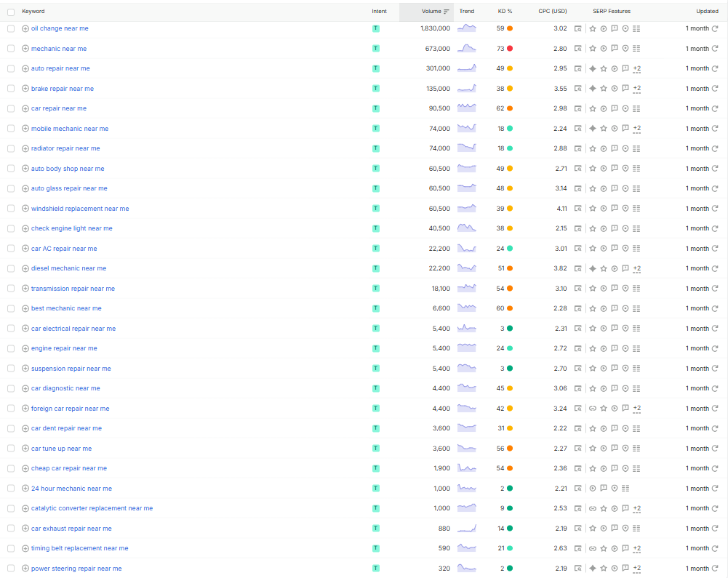Show +2 more features for power steering repair
The image size is (728, 578).
click(x=637, y=569)
